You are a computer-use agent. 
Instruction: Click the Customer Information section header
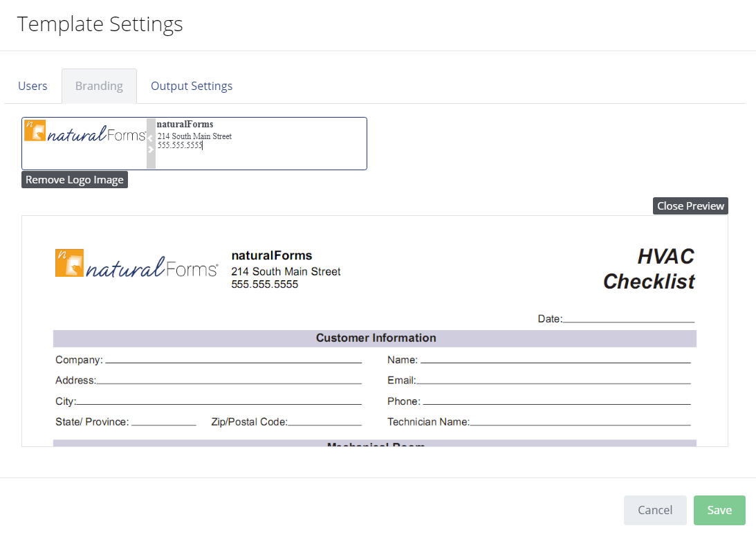tap(376, 338)
